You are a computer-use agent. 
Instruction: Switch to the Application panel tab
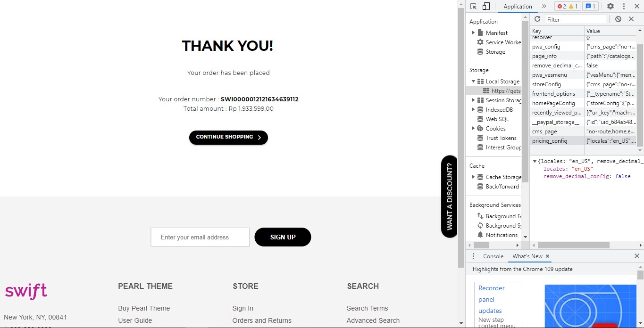click(x=518, y=7)
